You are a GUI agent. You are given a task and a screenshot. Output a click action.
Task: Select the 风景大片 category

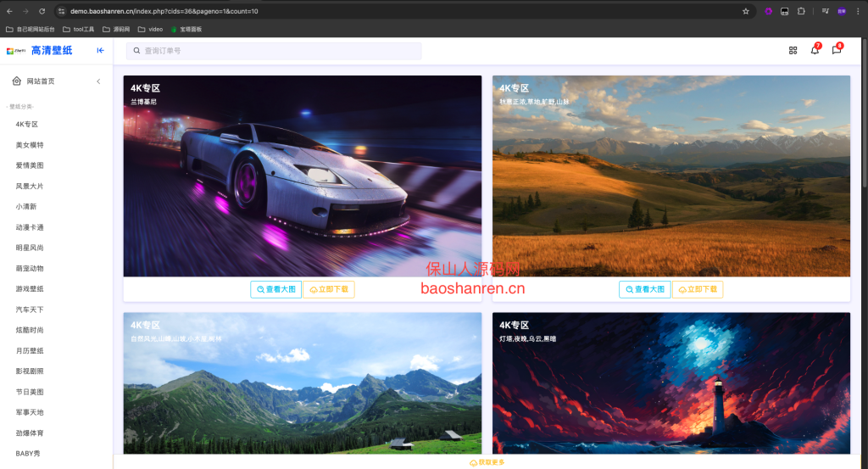[30, 186]
